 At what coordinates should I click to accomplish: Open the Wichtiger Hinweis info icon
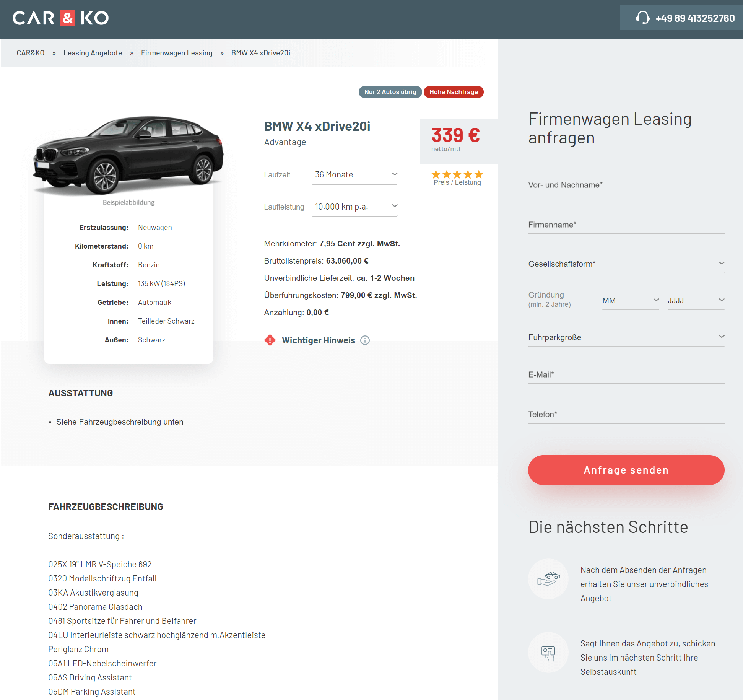click(365, 340)
